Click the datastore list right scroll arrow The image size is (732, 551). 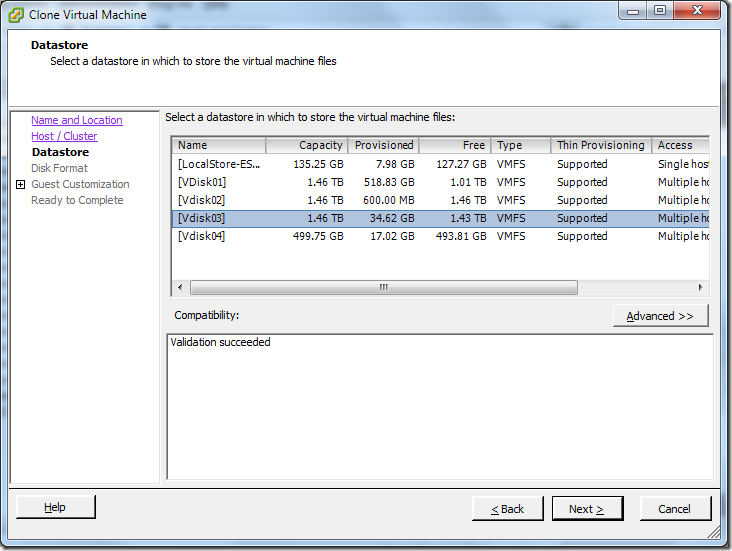[700, 287]
